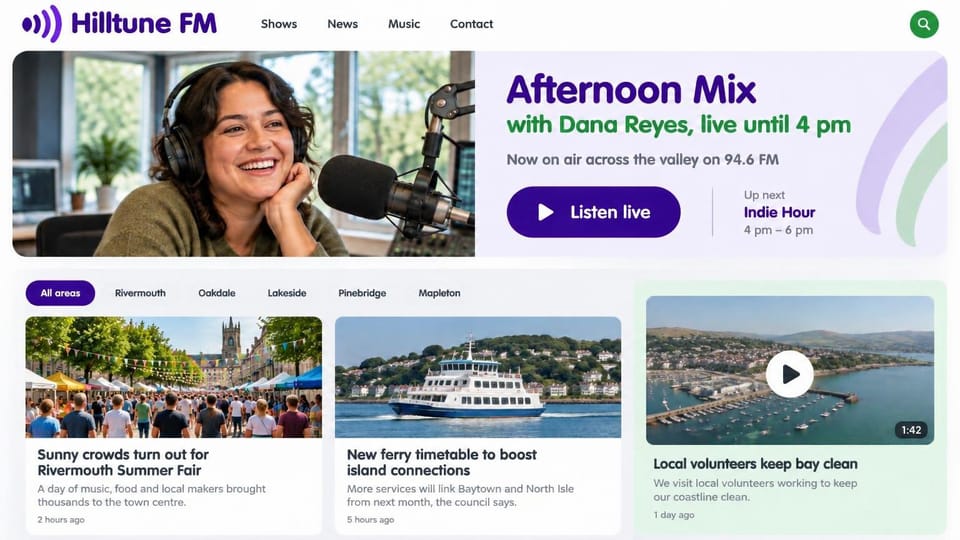Open the Shows menu

(x=279, y=24)
